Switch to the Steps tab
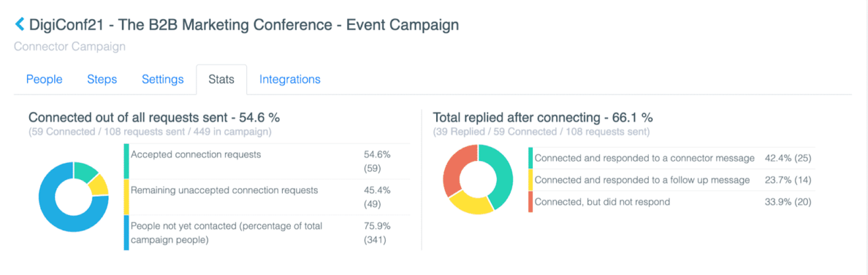Screen dimensions: 868x275 [x=102, y=79]
